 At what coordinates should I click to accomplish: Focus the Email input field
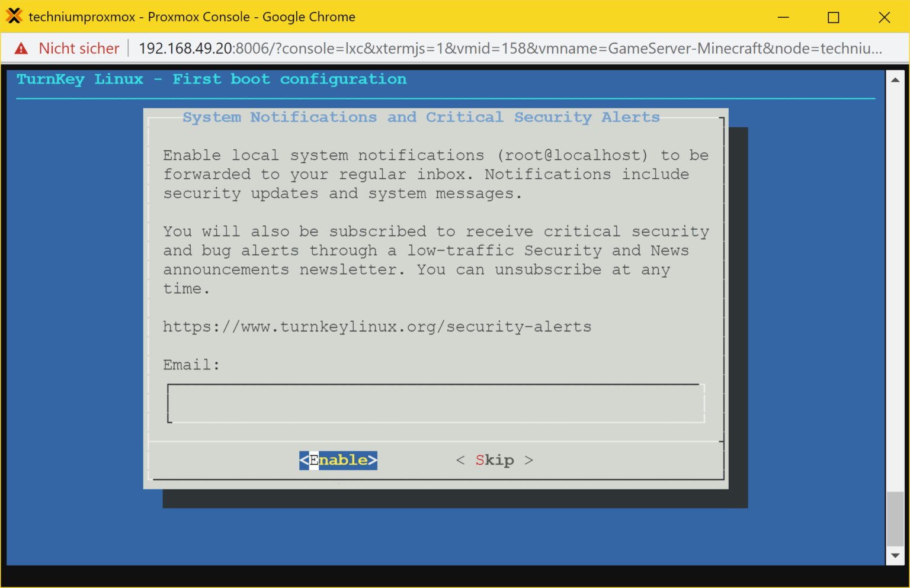click(x=435, y=404)
